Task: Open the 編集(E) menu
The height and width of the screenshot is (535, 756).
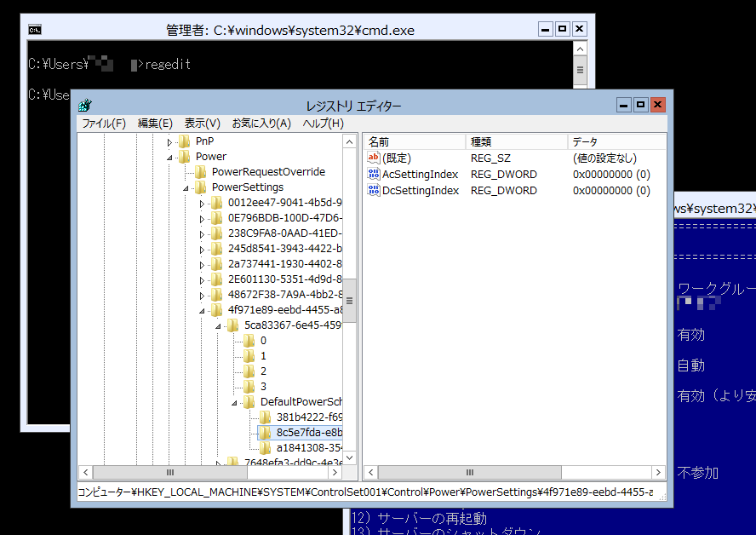Action: coord(155,124)
